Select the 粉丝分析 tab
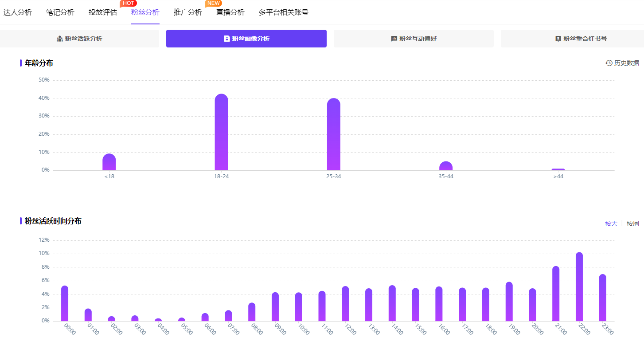This screenshot has height=353, width=644. click(145, 12)
